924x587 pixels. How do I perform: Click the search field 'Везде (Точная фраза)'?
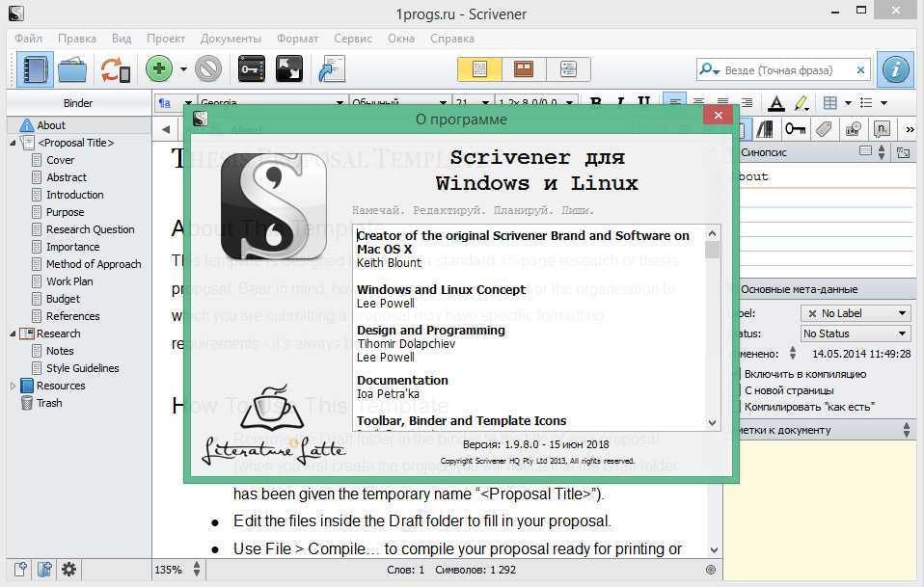tap(784, 70)
